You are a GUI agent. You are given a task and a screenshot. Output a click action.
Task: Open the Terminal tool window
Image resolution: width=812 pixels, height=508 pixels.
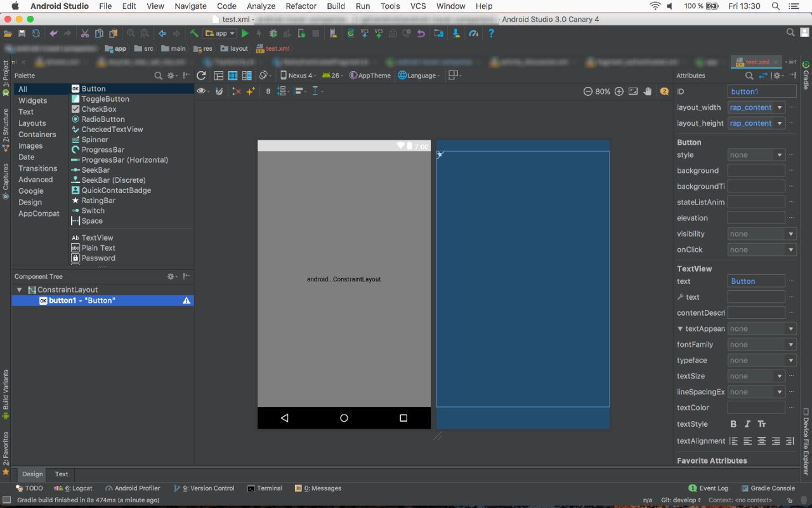tap(265, 488)
